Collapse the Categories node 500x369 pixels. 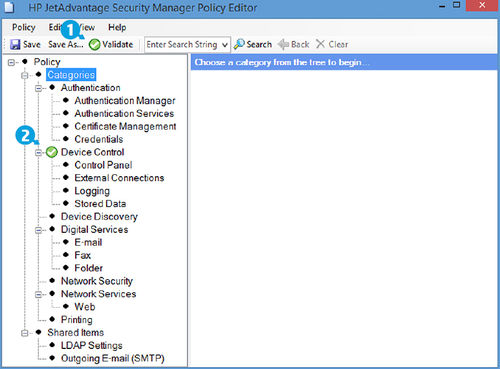click(25, 75)
